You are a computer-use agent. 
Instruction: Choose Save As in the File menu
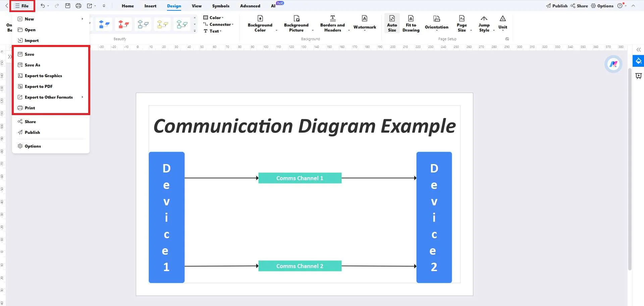point(51,65)
